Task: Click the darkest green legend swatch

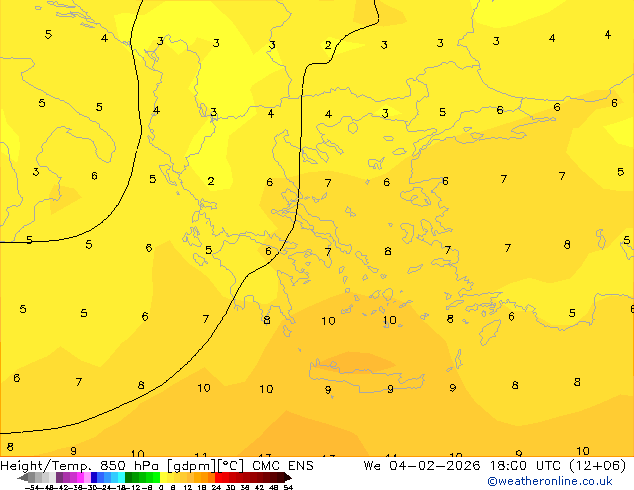Action: [x=129, y=478]
